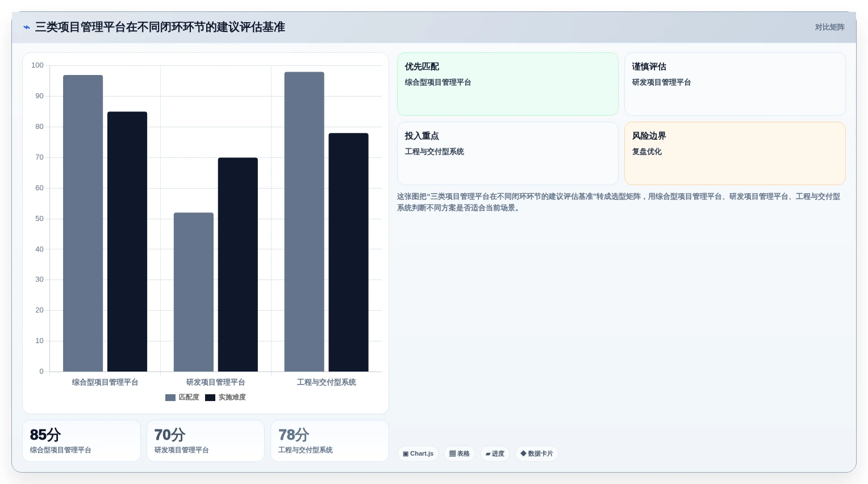Toggle the 实施难度 legend swatch
The height and width of the screenshot is (484, 868).
[x=210, y=398]
